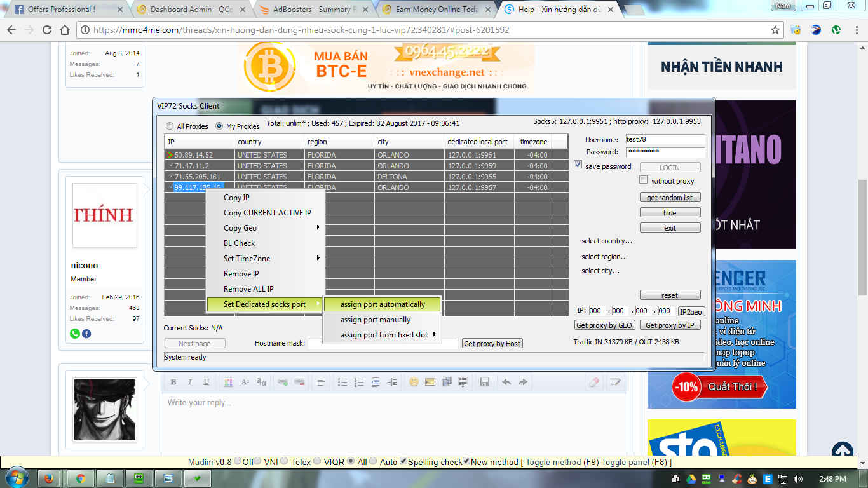Viewport: 868px width, 488px height.
Task: Click back-to-top arrow on page
Action: point(843,451)
